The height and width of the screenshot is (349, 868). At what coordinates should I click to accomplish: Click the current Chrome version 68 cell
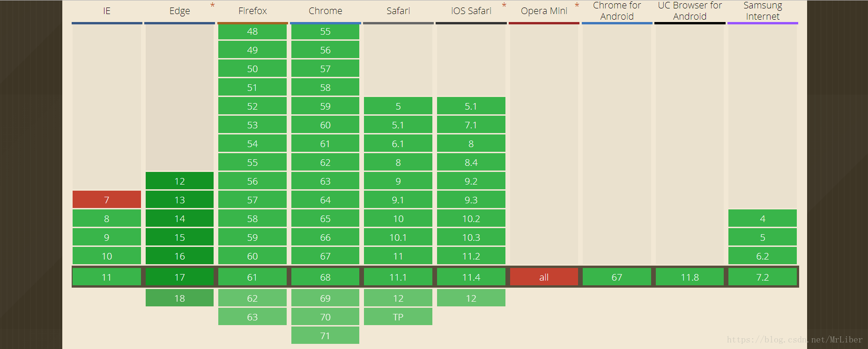(326, 277)
